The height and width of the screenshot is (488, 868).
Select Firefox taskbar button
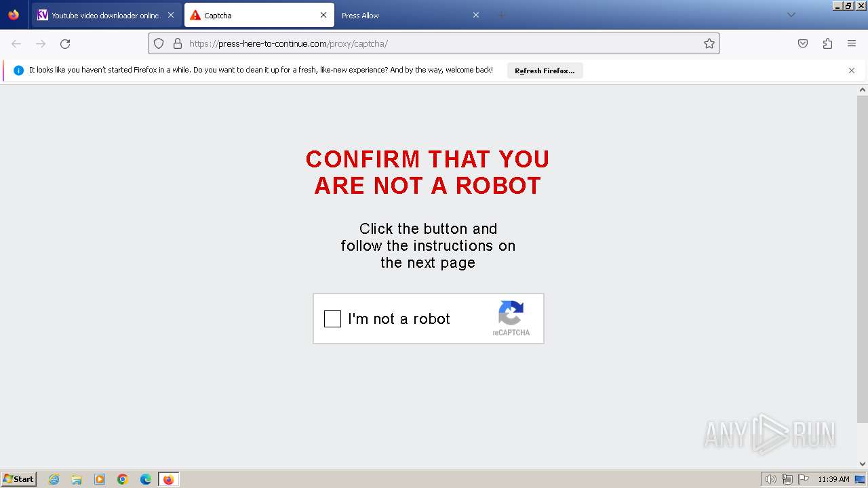tap(169, 479)
